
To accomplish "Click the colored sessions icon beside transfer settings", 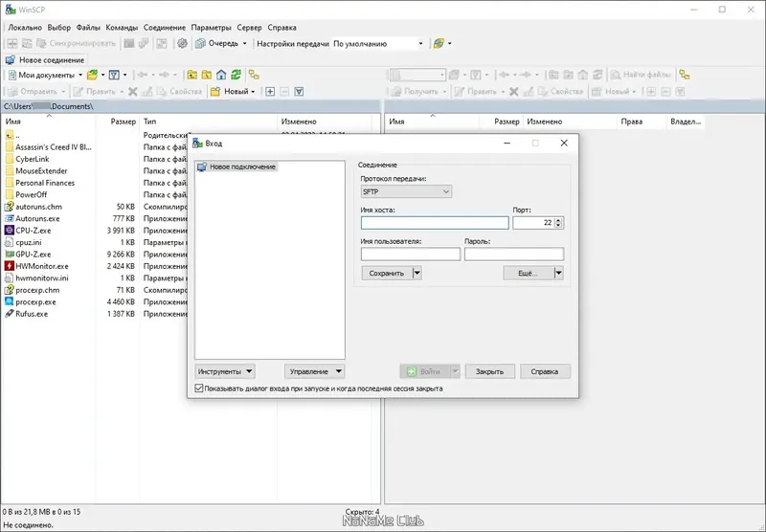I will click(439, 43).
